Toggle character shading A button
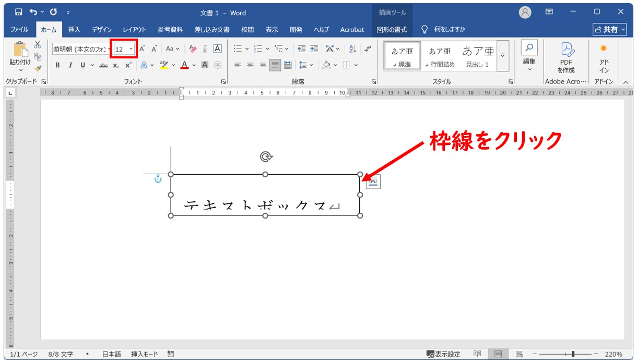This screenshot has height=364, width=637. 205,65
